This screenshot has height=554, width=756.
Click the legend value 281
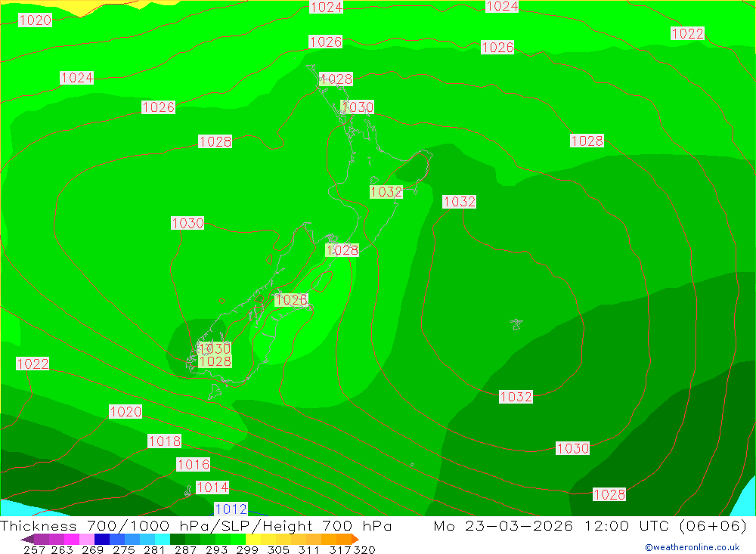pyautogui.click(x=154, y=549)
